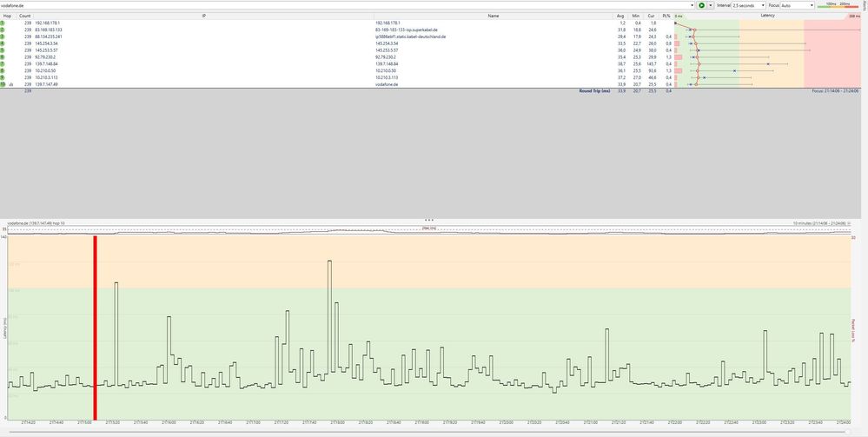
Task: Click the 145,7 current latency value
Action: tap(652, 63)
